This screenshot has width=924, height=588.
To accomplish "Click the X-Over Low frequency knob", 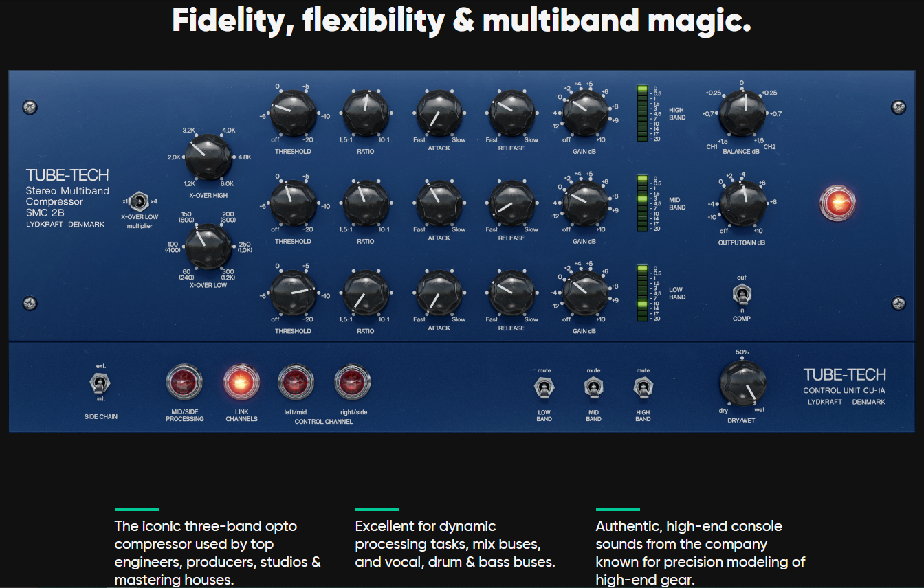I will pos(208,247).
